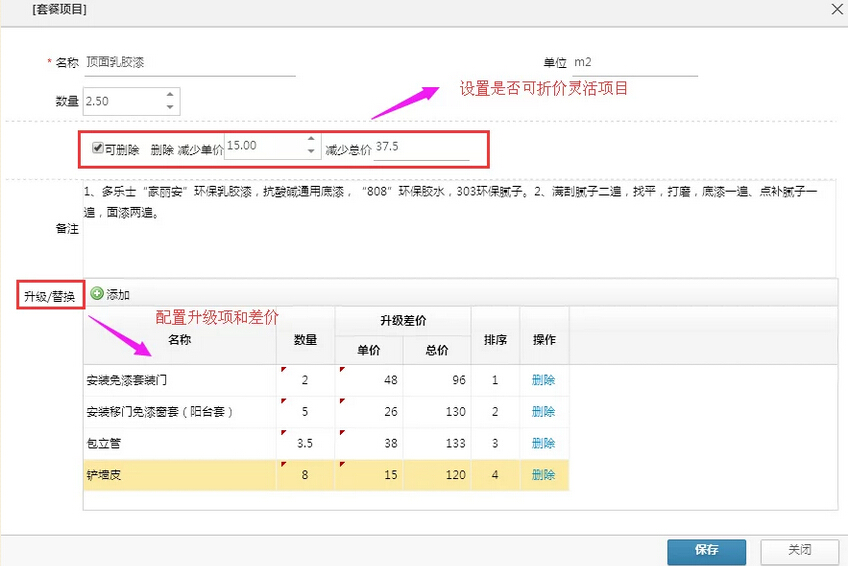
Task: Click the 单位 input field
Action: tap(633, 63)
